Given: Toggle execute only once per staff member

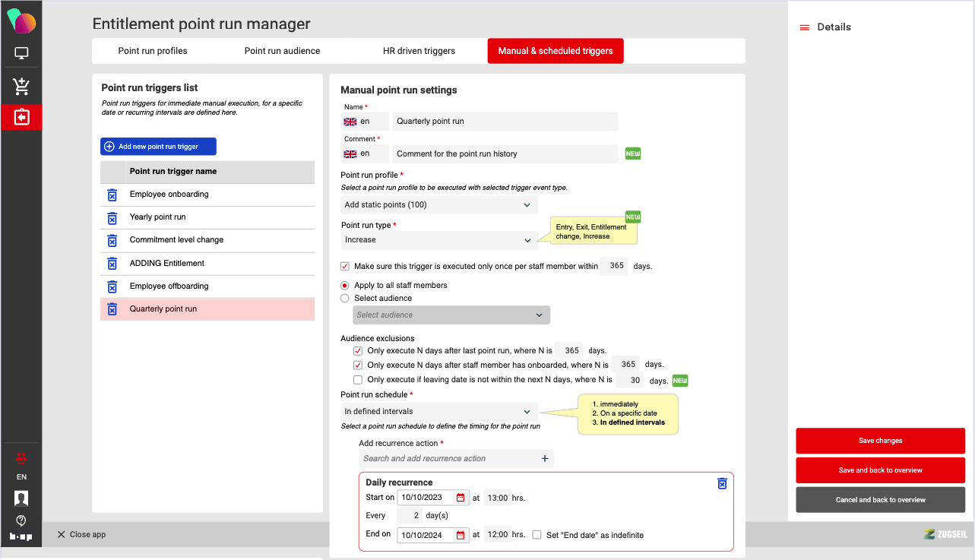Looking at the screenshot, I should point(345,267).
